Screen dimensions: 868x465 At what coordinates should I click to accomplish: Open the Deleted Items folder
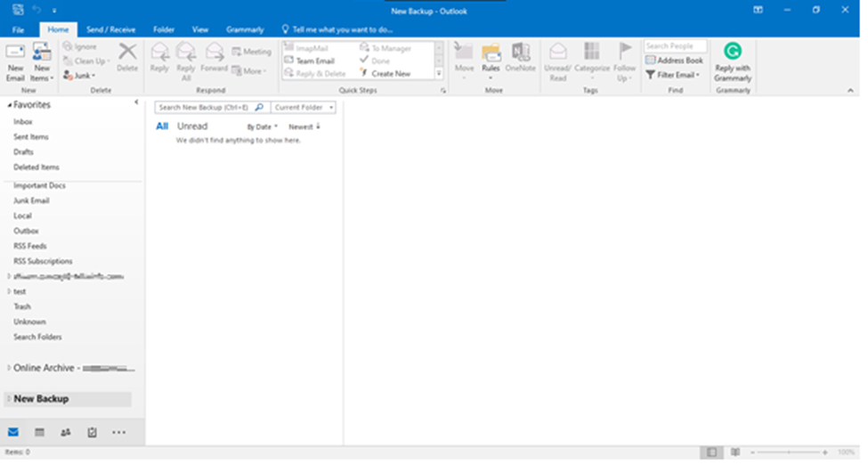pyautogui.click(x=37, y=167)
